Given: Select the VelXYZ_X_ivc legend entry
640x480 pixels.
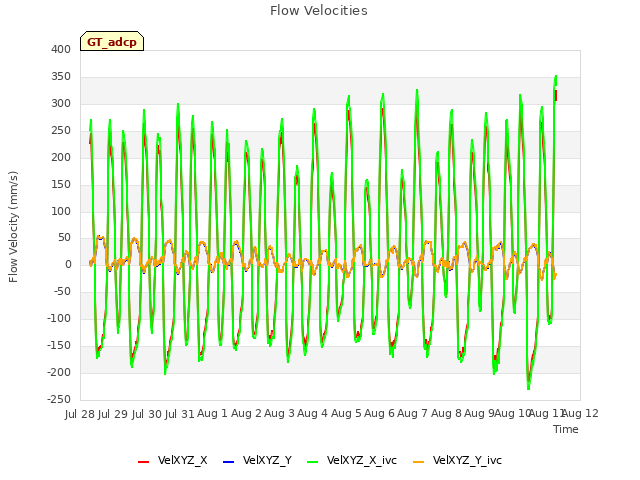Looking at the screenshot, I should 352,460.
